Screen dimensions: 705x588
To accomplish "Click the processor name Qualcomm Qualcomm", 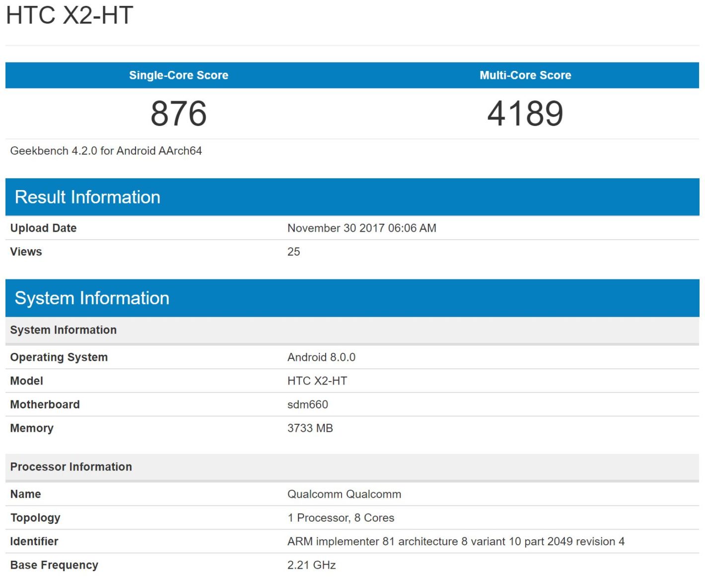I will [344, 494].
